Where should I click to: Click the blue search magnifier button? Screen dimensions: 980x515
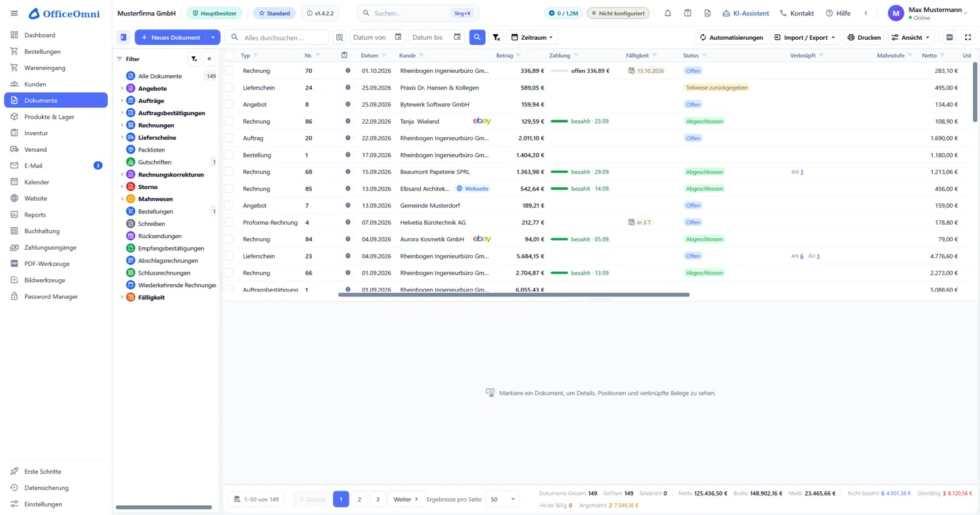pos(477,37)
